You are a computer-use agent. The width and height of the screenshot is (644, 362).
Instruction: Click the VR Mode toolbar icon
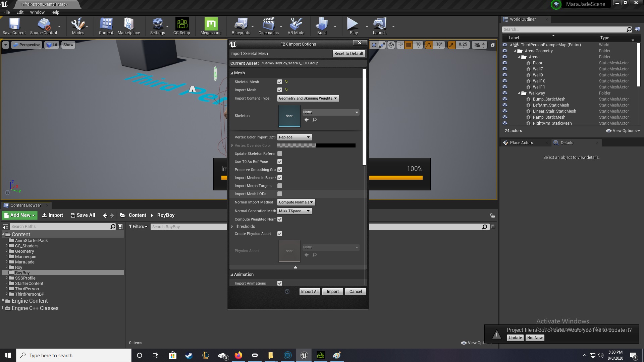[x=296, y=26]
